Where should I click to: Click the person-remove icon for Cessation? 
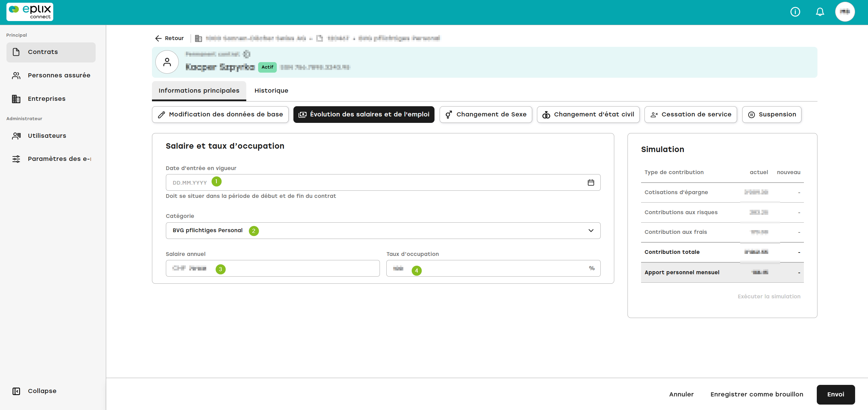click(654, 115)
